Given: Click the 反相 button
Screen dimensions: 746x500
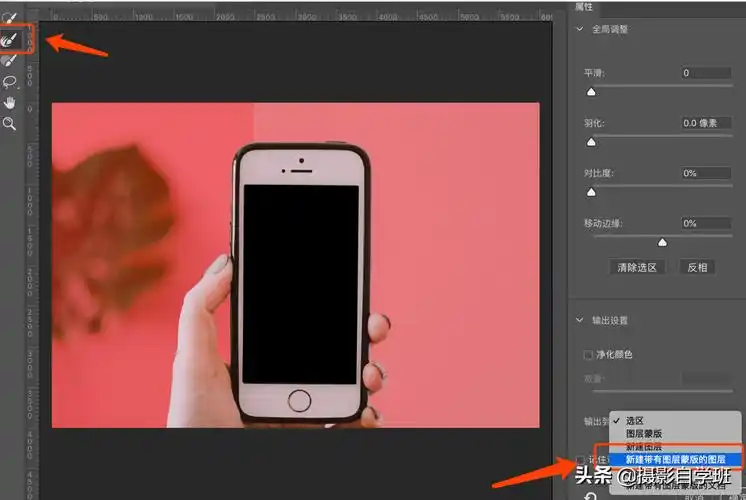Looking at the screenshot, I should pyautogui.click(x=696, y=267).
